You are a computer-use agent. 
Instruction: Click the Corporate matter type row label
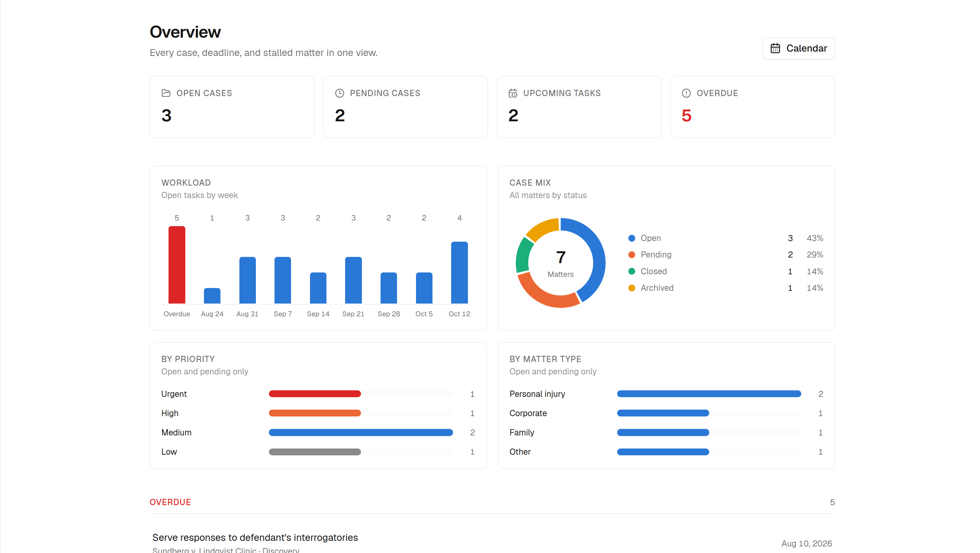pos(528,413)
